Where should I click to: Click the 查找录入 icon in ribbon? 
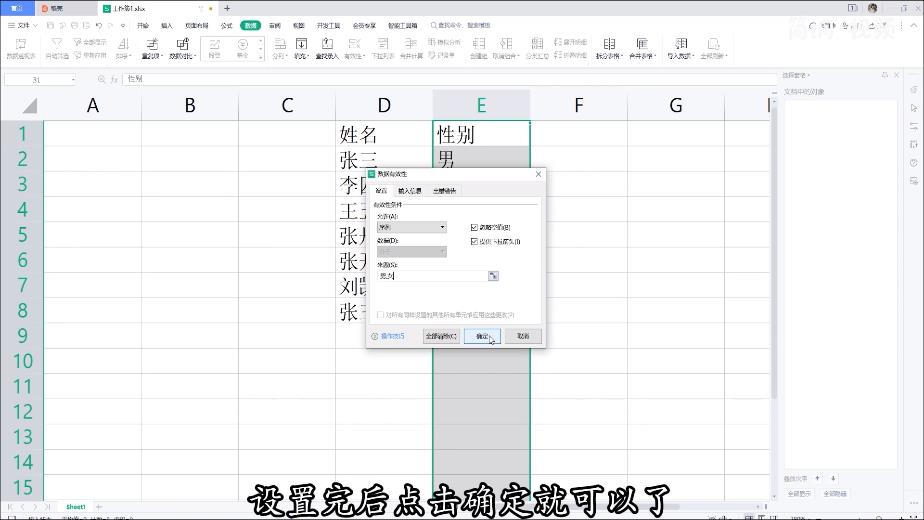(x=327, y=45)
